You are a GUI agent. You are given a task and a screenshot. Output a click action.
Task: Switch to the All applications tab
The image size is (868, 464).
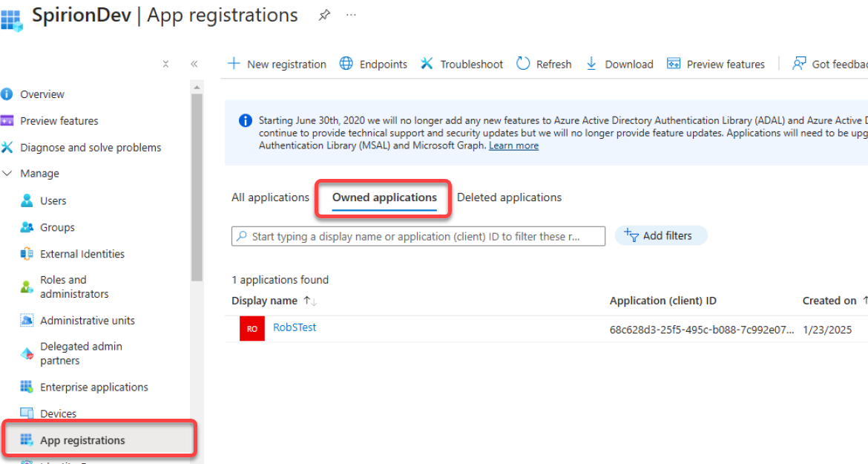[270, 197]
